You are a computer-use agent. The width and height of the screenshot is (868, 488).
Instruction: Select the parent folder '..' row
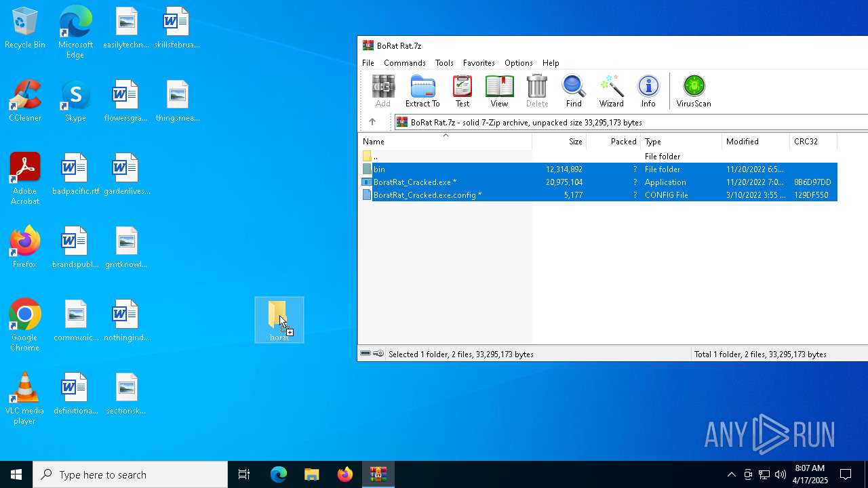tap(598, 157)
